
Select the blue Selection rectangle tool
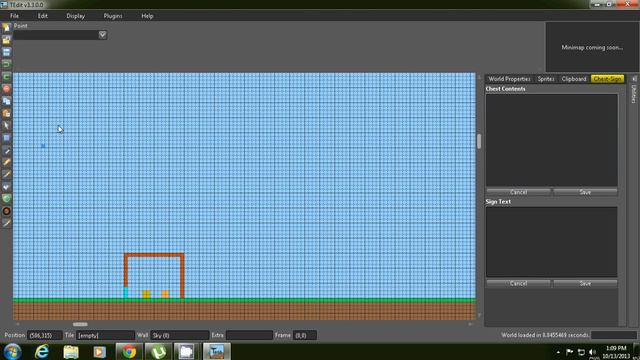(x=6, y=138)
